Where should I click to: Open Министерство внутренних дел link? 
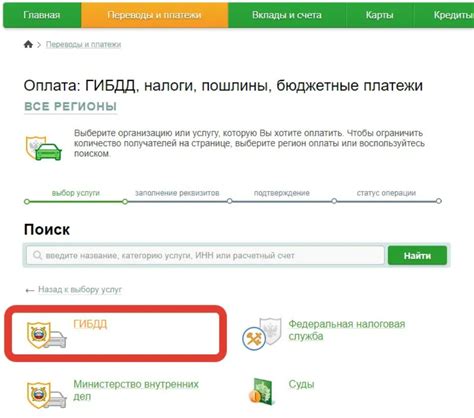coord(136,390)
